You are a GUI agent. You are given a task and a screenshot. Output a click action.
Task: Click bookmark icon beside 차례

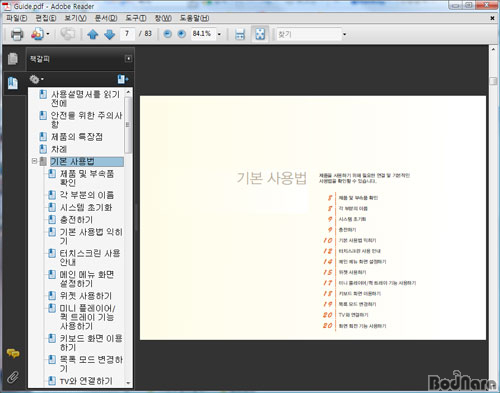43,149
